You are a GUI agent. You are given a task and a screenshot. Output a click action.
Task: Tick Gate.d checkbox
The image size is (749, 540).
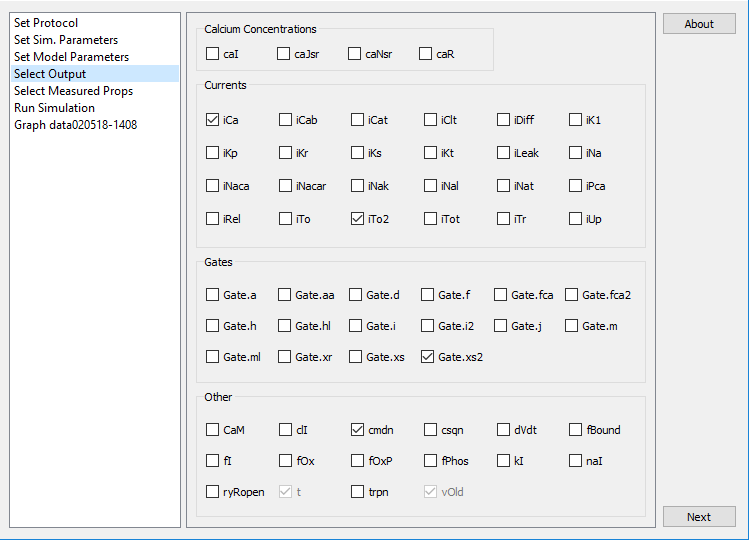pos(355,294)
